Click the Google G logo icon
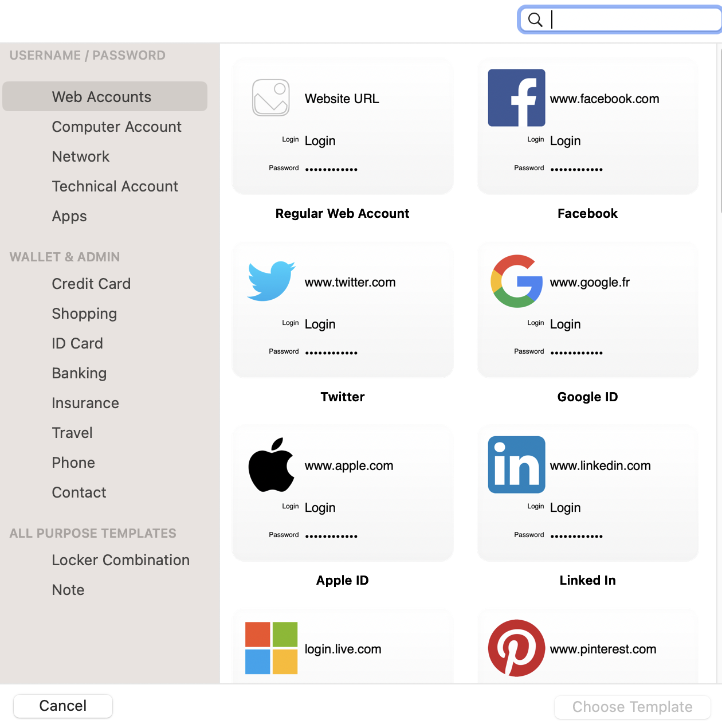Image resolution: width=722 pixels, height=728 pixels. 516,281
